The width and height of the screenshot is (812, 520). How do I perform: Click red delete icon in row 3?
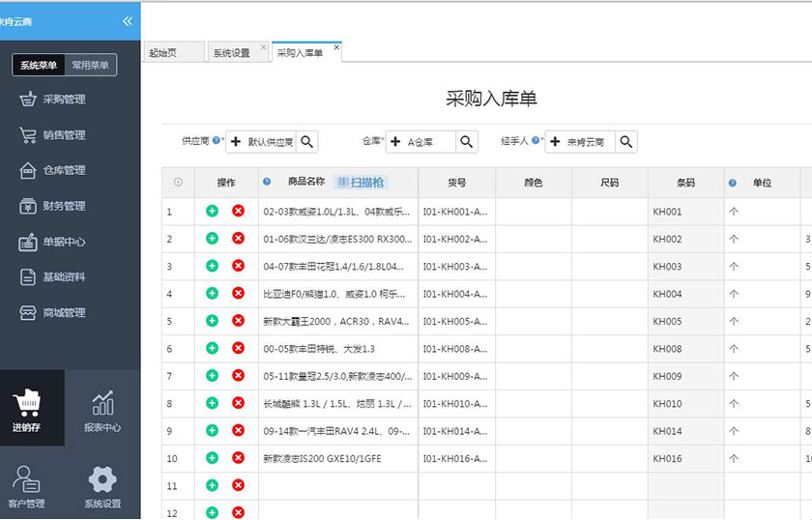(238, 266)
